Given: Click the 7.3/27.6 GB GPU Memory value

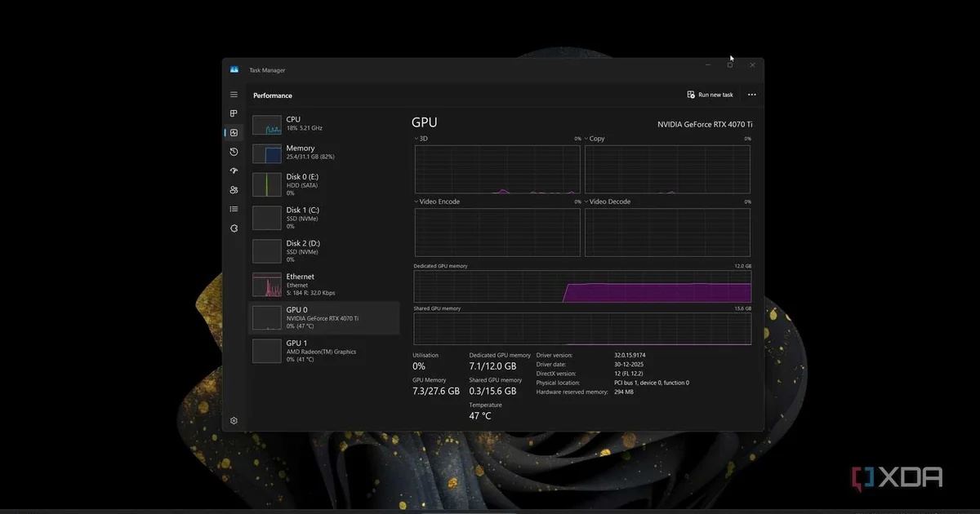Looking at the screenshot, I should tap(436, 392).
